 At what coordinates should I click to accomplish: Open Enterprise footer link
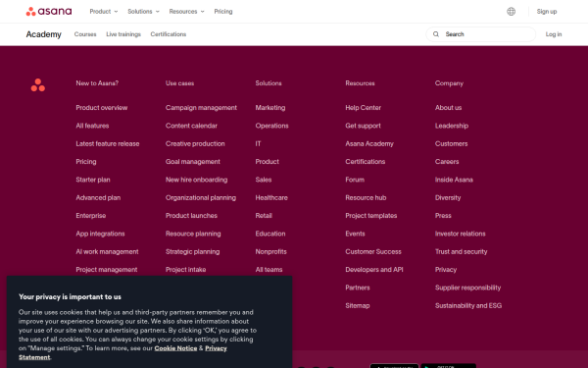pyautogui.click(x=91, y=216)
